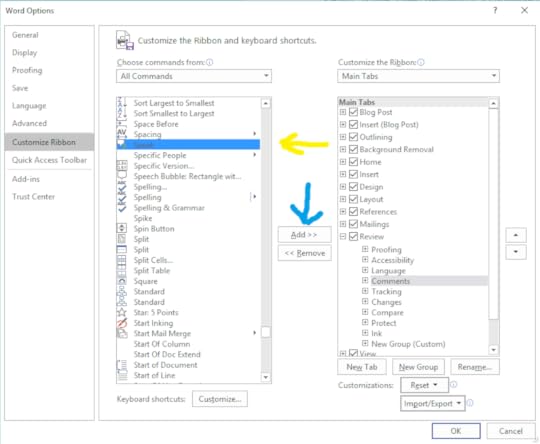Toggle the Layout tab checkbox
The image size is (540, 444).
[353, 199]
